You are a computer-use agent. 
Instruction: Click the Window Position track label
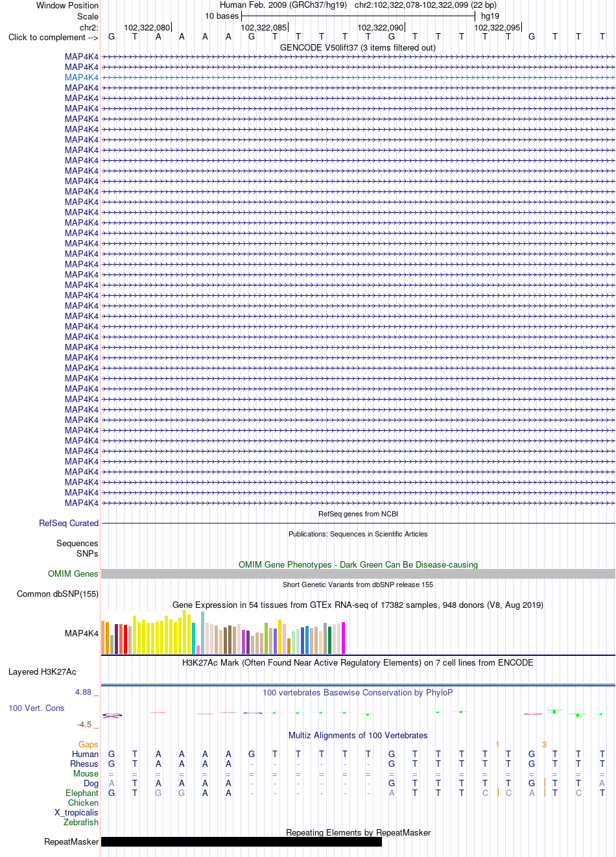point(67,5)
